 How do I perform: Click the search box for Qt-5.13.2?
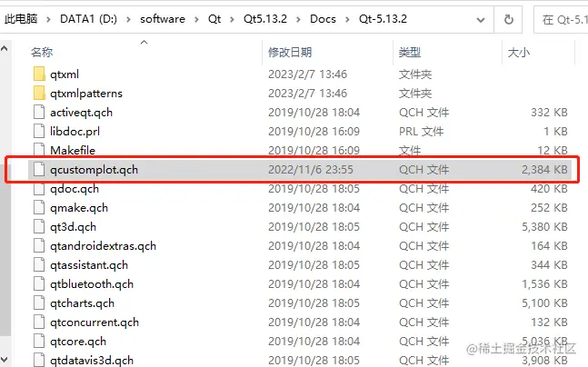click(561, 19)
